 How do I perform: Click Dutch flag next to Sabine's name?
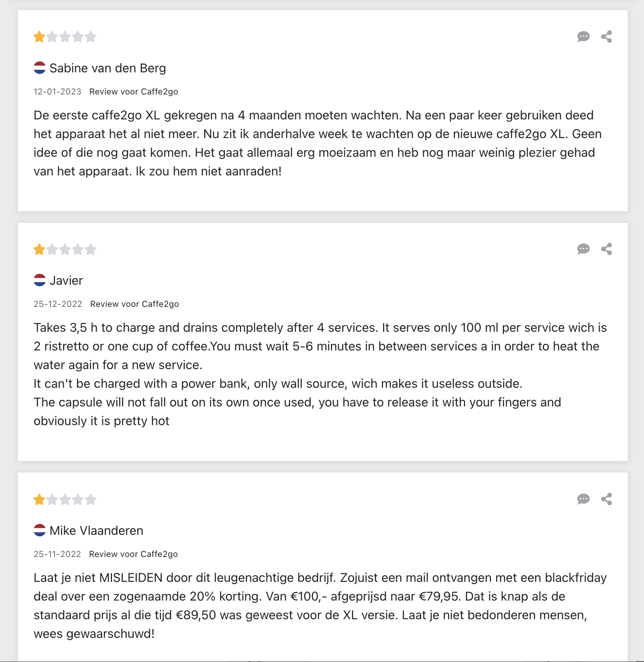tap(40, 68)
